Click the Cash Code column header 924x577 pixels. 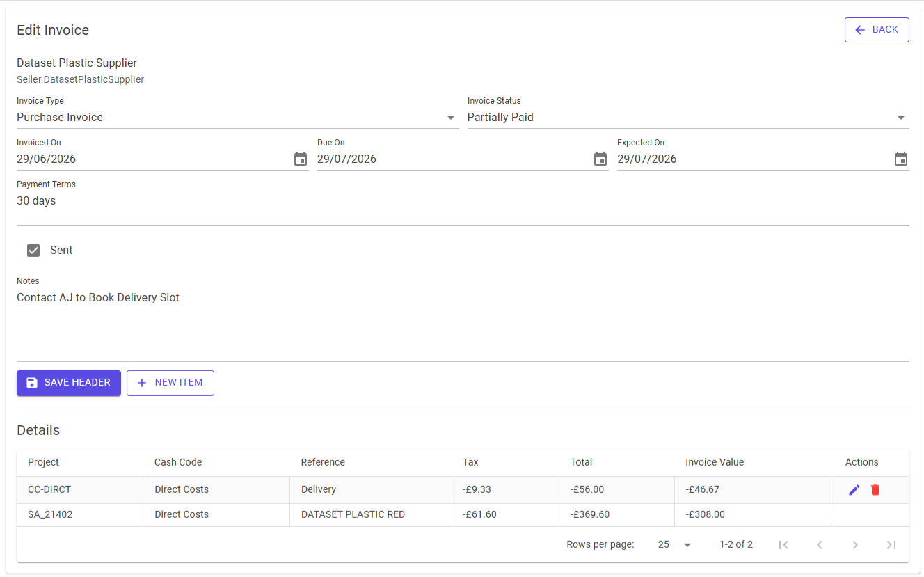(x=178, y=462)
